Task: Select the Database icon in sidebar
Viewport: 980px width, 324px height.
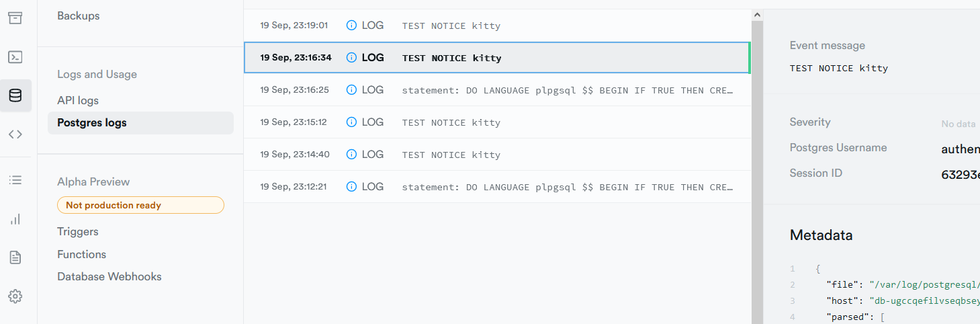Action: 15,95
